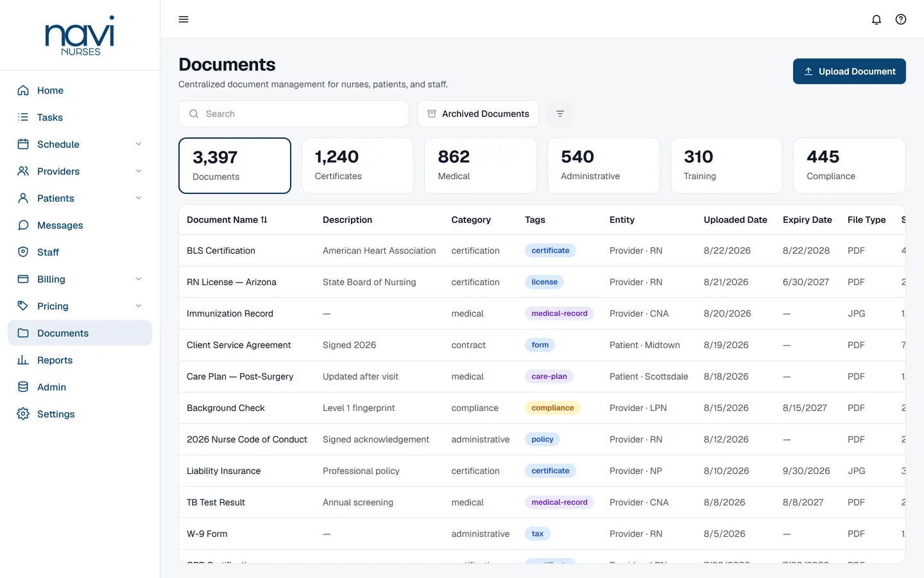The width and height of the screenshot is (924, 578).
Task: Expand the Schedule submenu chevron
Action: [x=139, y=144]
